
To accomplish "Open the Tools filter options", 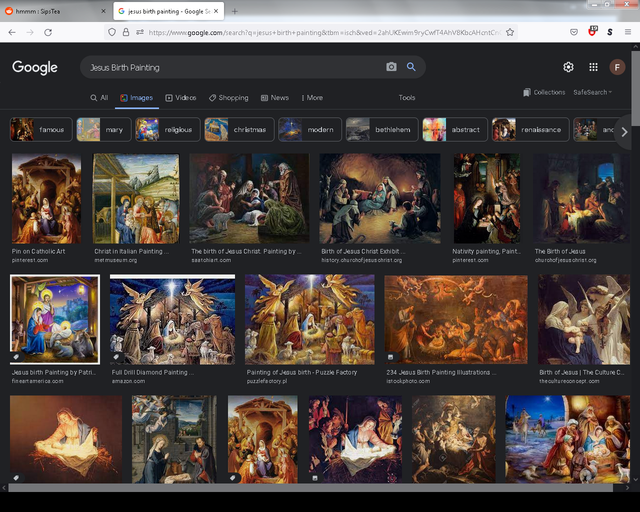I will point(407,98).
